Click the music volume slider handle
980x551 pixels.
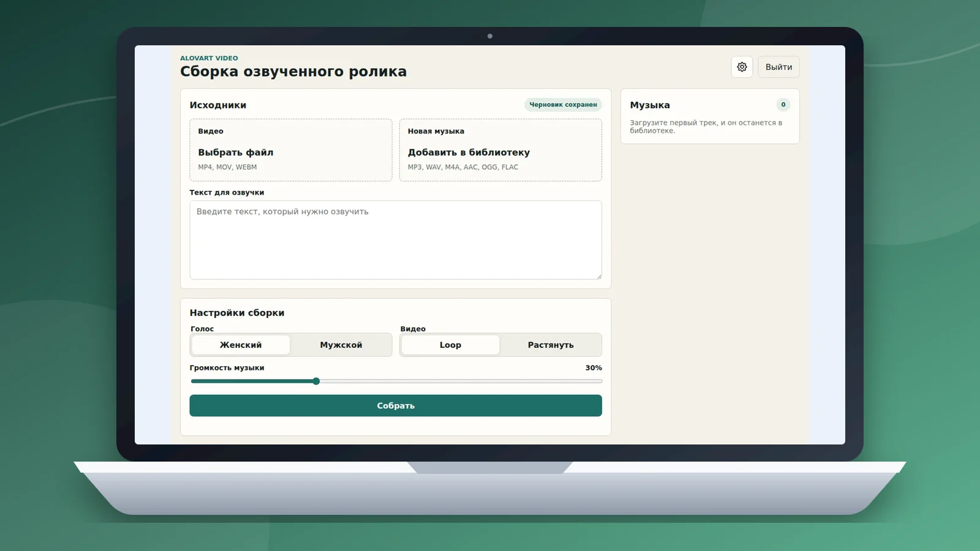click(316, 381)
